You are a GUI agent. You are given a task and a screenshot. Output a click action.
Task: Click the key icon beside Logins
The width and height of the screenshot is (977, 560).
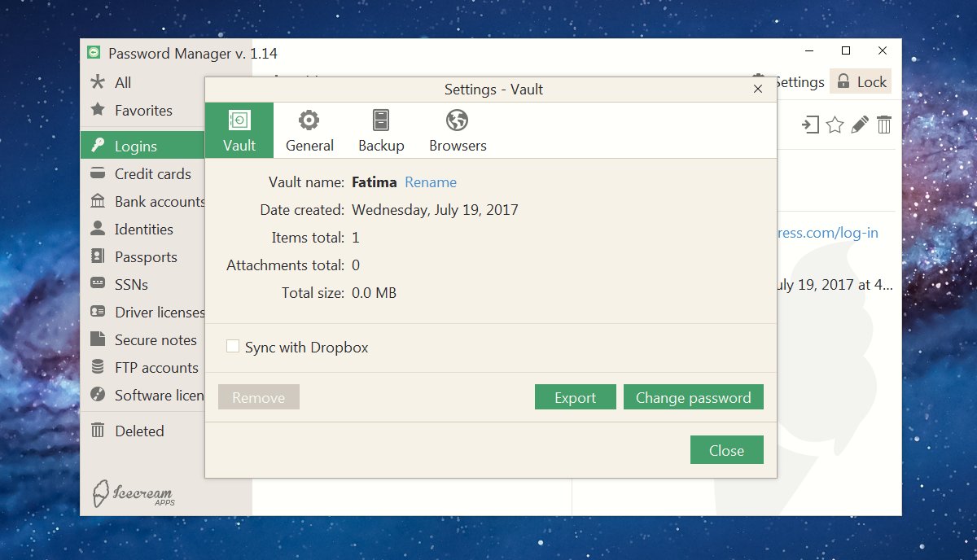click(98, 145)
